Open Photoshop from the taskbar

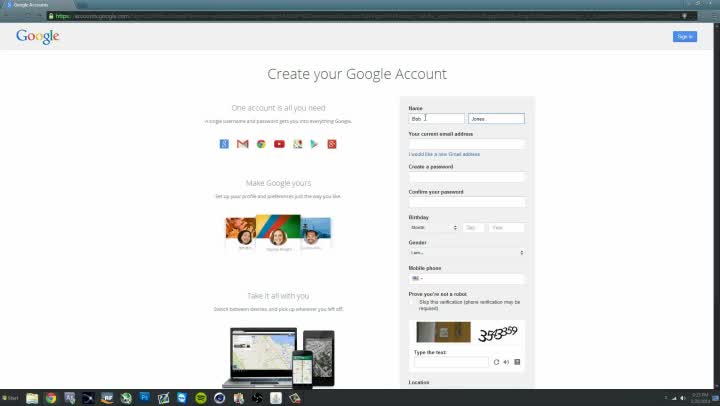[x=145, y=398]
